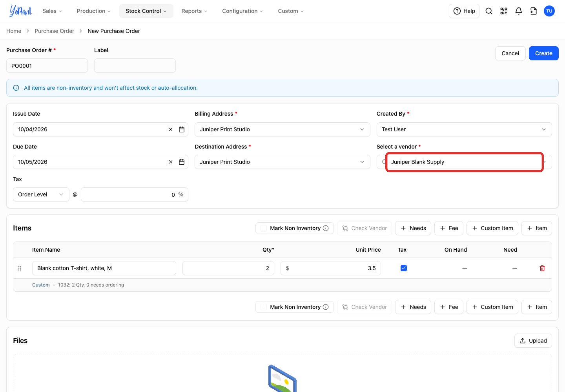The image size is (565, 392).
Task: Open the search magnifier icon in header
Action: pos(489,11)
